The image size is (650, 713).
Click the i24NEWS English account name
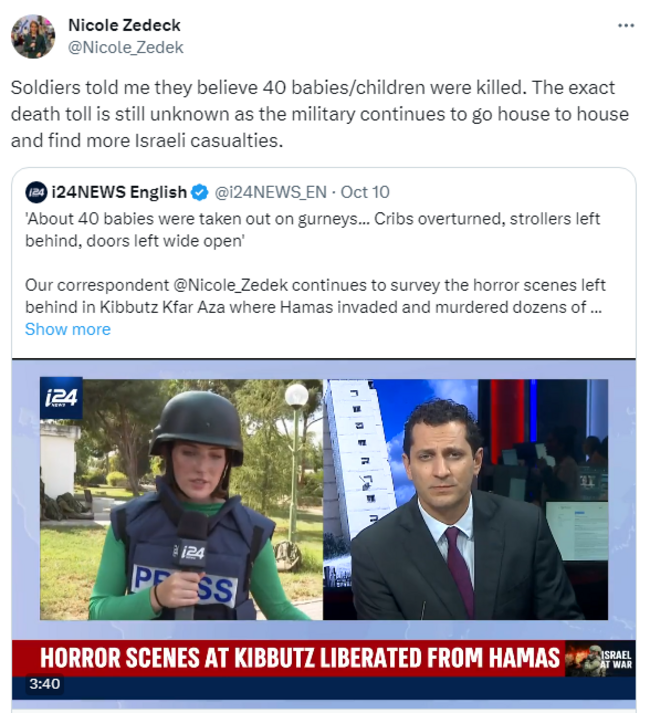click(x=119, y=192)
